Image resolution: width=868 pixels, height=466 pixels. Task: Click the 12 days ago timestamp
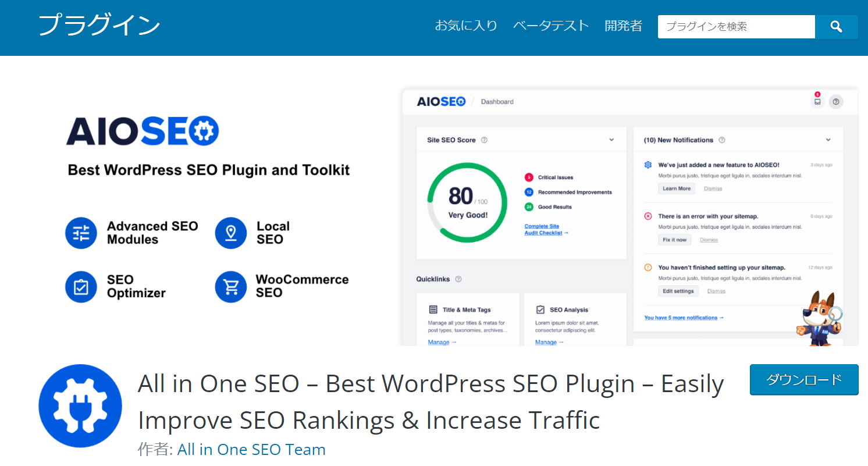pos(820,268)
